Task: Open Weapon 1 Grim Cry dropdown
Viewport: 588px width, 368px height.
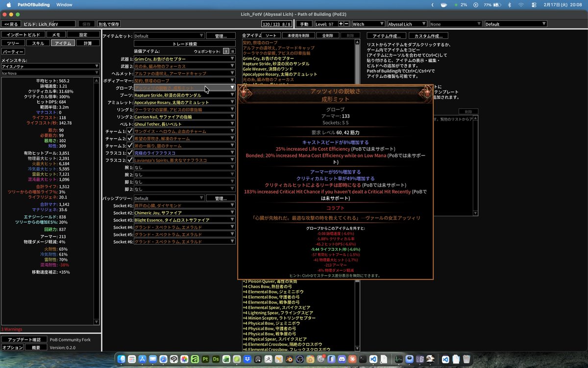Action: (x=184, y=58)
